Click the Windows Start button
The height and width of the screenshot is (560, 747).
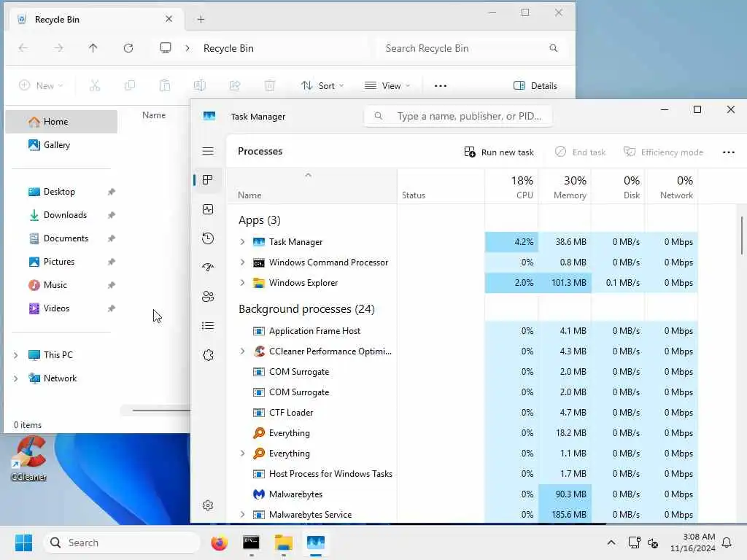[24, 542]
